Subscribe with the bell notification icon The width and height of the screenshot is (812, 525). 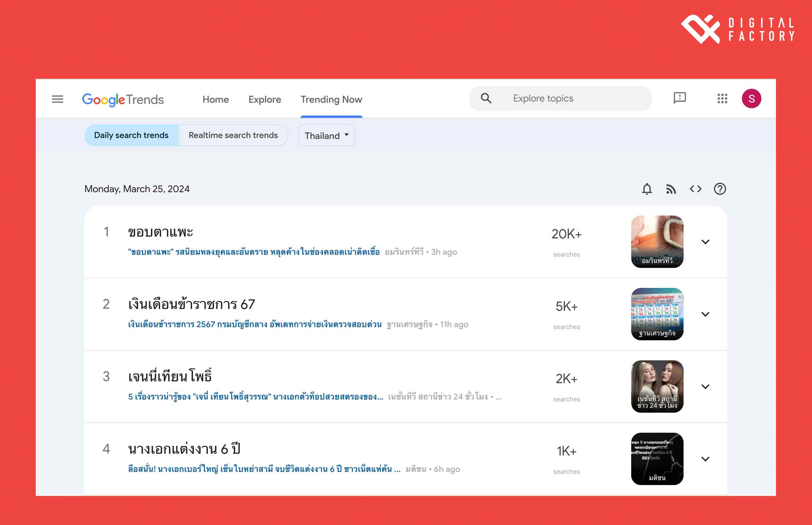[x=647, y=189]
